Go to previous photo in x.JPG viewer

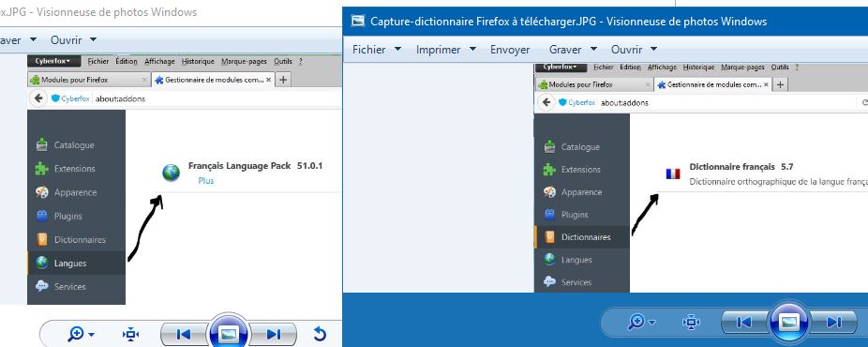(x=183, y=334)
